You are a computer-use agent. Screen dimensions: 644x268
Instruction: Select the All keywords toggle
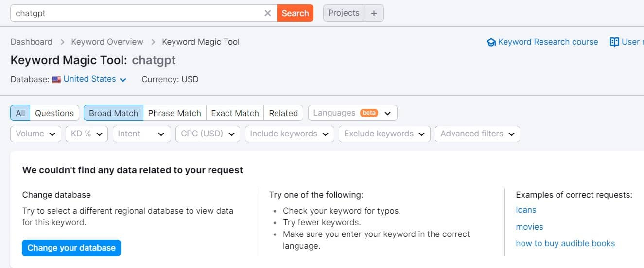pyautogui.click(x=20, y=113)
